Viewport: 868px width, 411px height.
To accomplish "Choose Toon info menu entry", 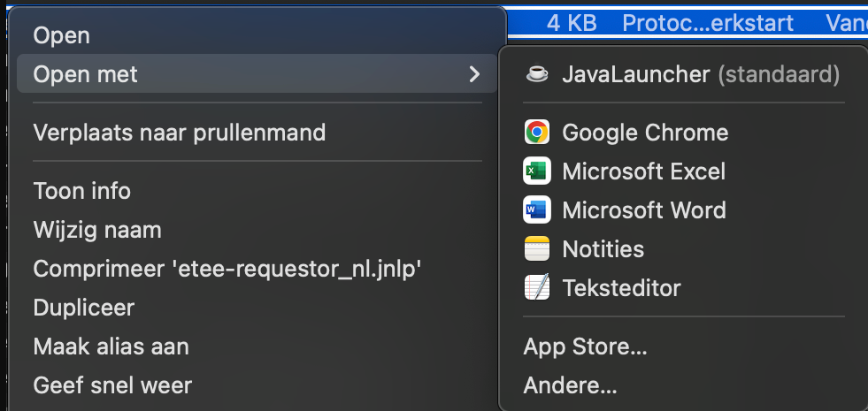I will (82, 191).
